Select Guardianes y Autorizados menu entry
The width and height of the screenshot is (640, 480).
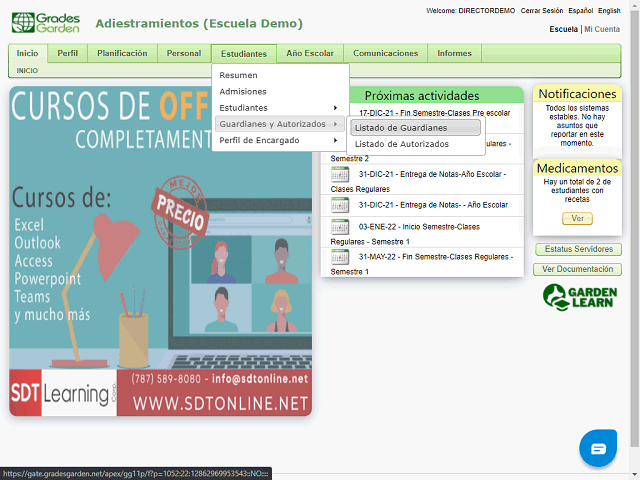coord(280,124)
